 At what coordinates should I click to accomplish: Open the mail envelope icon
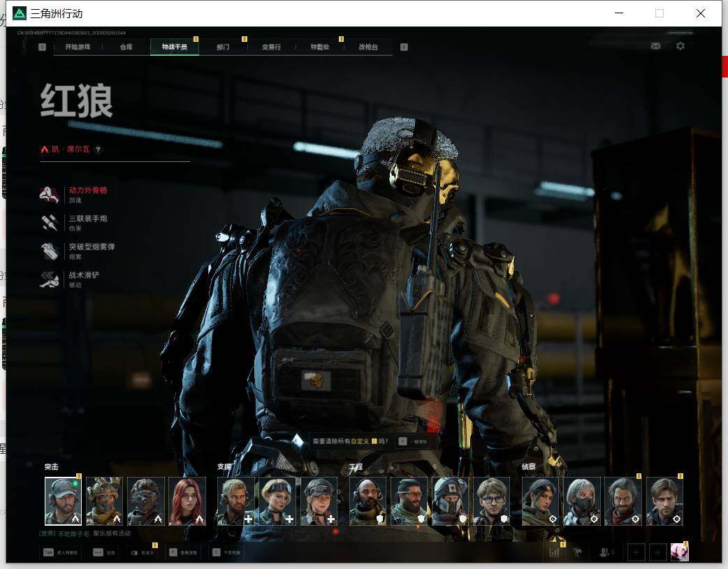tap(655, 46)
